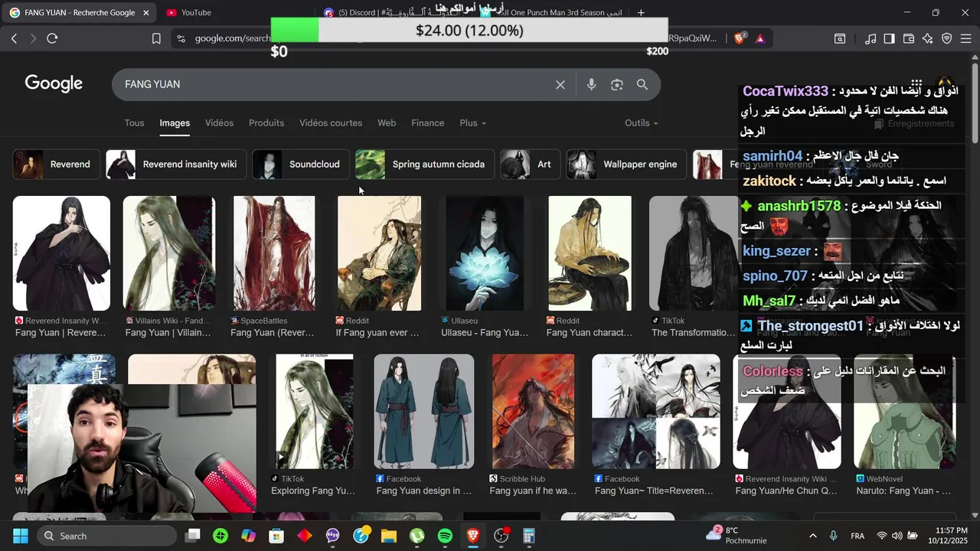Go to Google home via the Google logo
980x551 pixels.
[54, 84]
